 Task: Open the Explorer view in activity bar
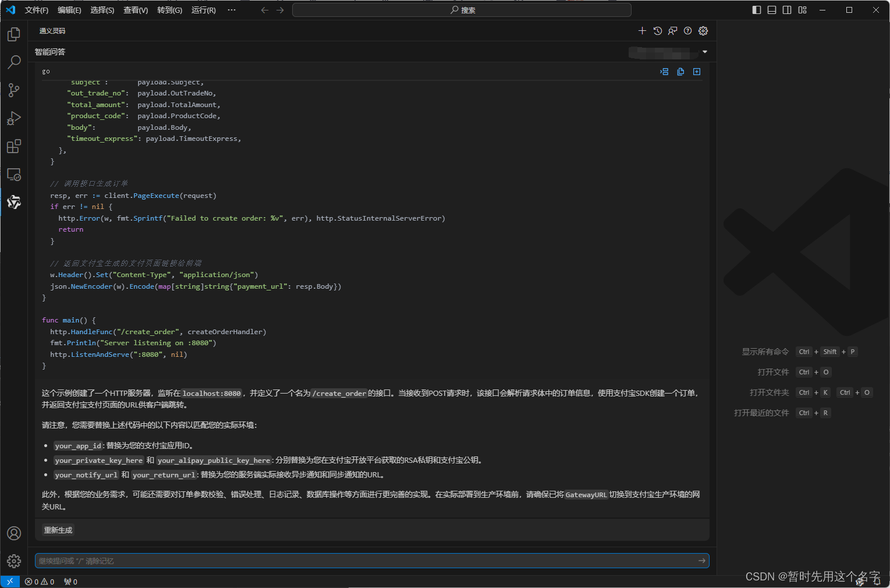[x=14, y=34]
